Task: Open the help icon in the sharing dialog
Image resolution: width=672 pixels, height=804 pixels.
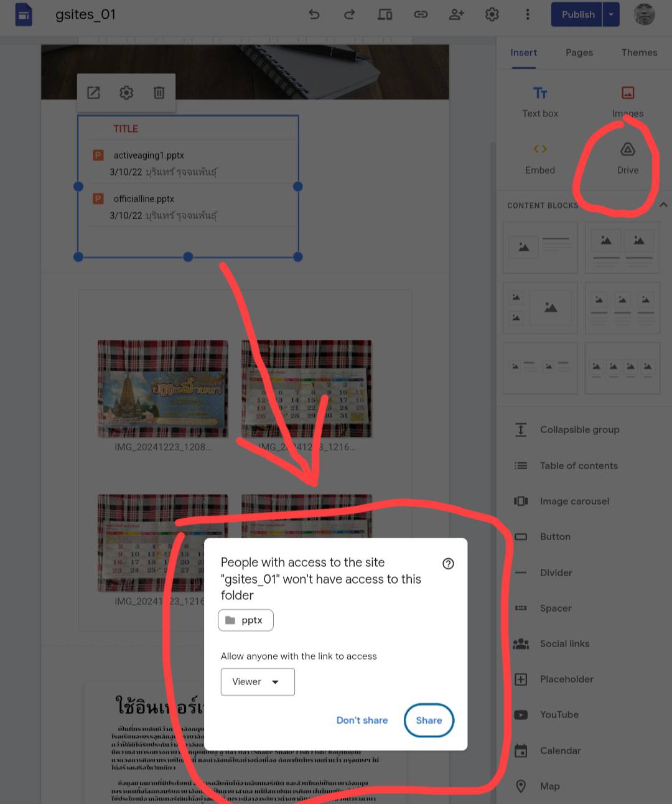Action: pos(448,564)
